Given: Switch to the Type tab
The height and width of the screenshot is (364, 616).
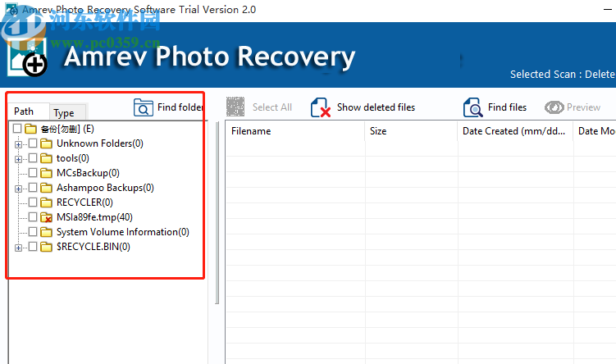Looking at the screenshot, I should point(67,112).
